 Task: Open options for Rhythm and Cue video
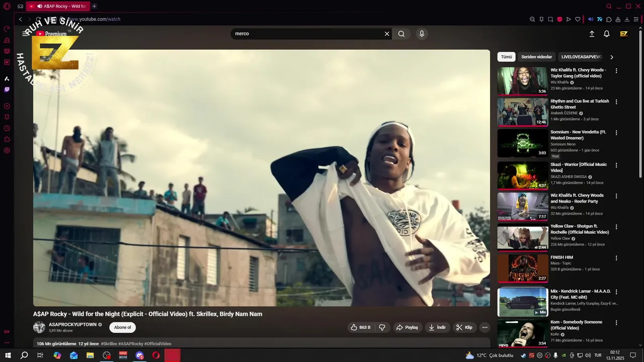coord(616,102)
